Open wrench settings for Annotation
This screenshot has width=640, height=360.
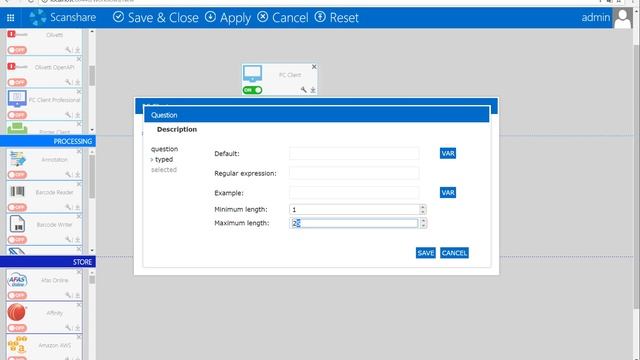pos(68,175)
